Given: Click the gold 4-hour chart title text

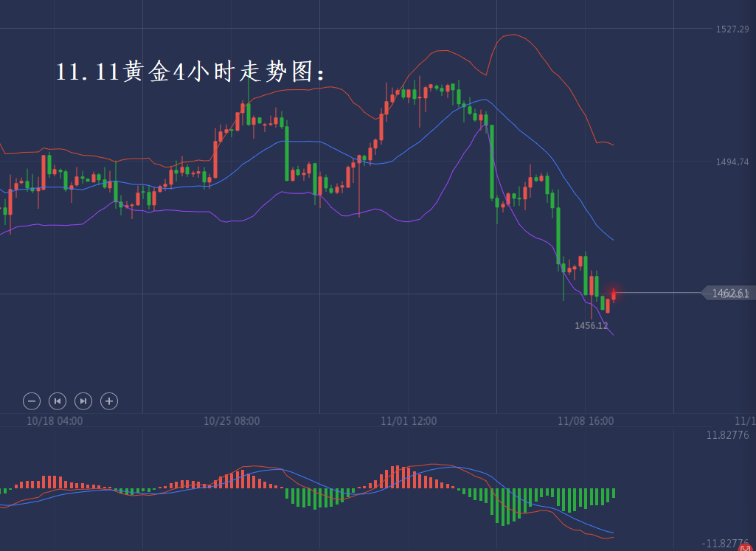Looking at the screenshot, I should pos(191,72).
